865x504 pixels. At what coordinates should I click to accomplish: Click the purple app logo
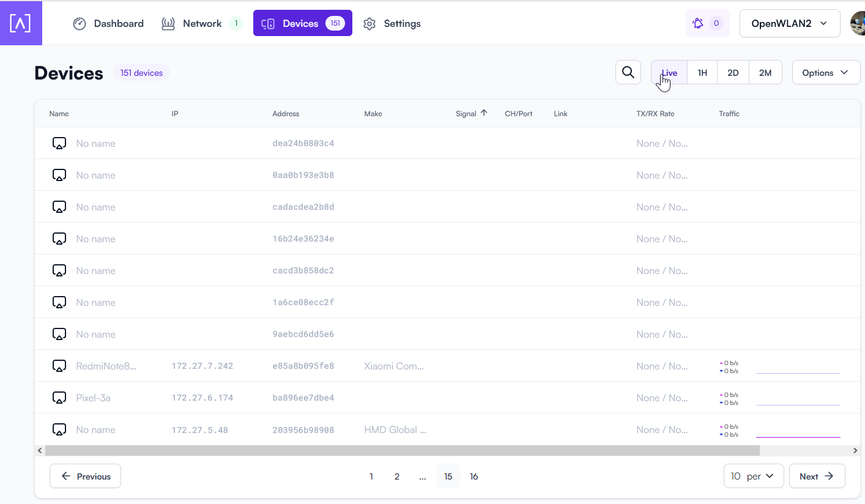pos(21,23)
